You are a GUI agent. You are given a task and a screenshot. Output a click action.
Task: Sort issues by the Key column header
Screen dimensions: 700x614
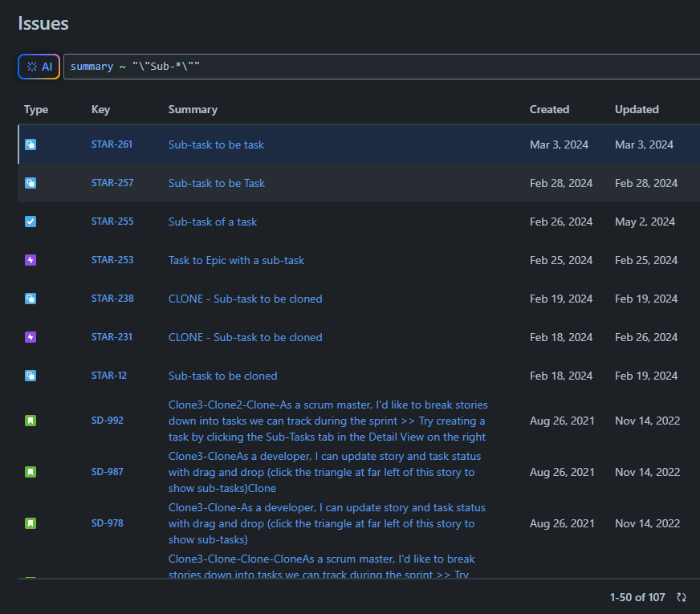coord(100,109)
